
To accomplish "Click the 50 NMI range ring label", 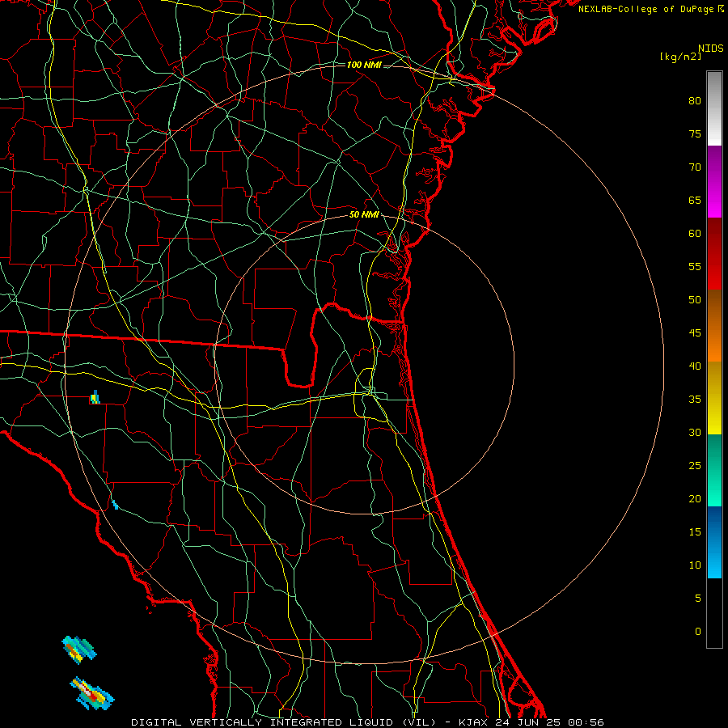I will pos(364,214).
